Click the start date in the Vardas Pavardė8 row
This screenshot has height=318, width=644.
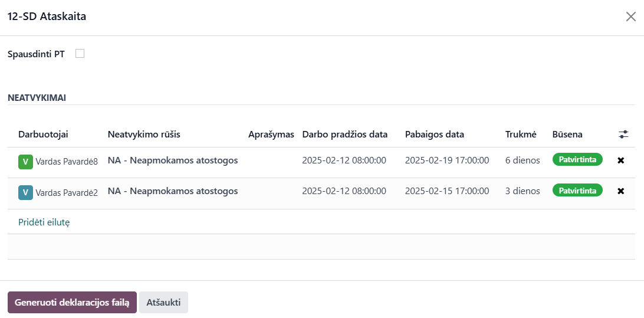pos(344,160)
